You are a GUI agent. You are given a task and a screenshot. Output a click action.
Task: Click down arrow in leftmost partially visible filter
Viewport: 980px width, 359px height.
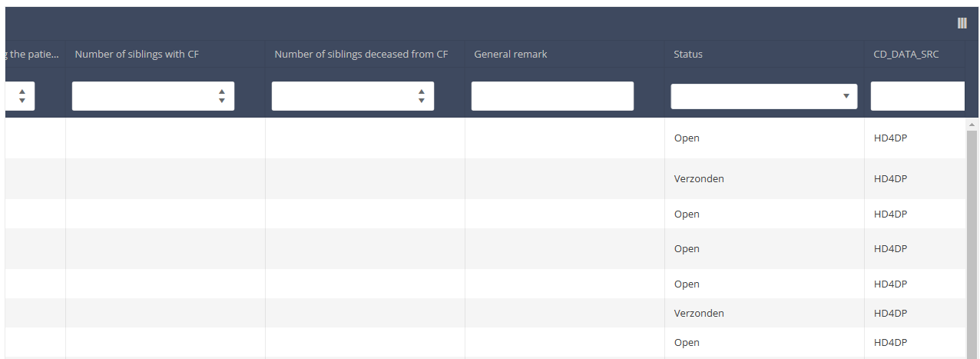pyautogui.click(x=22, y=101)
